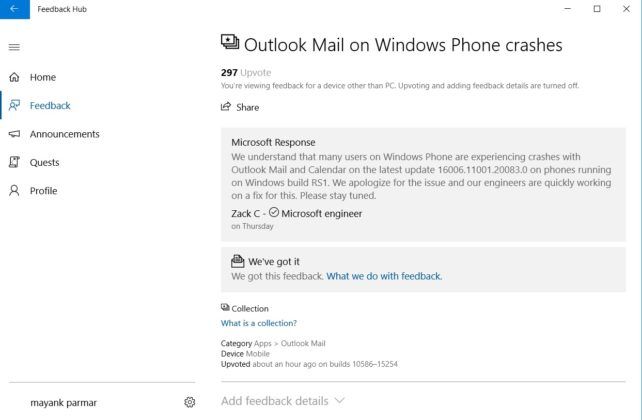The width and height of the screenshot is (642, 420).
Task: Click the Quests sidebar icon
Action: [x=14, y=162]
